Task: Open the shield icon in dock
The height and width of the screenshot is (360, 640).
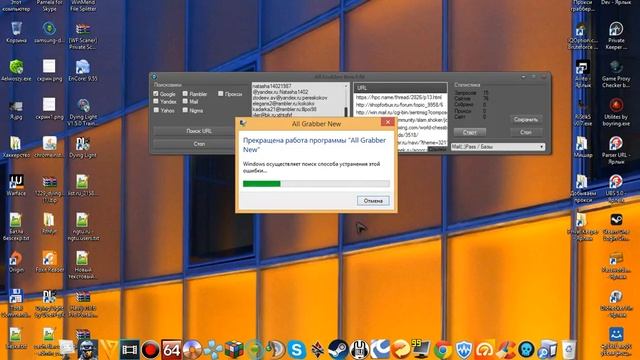Action: (x=463, y=350)
